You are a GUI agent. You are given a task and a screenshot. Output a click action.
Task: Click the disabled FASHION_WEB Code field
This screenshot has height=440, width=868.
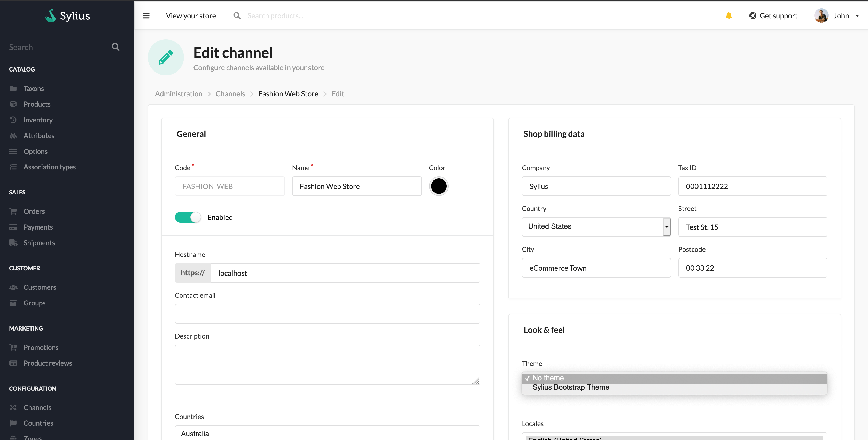pyautogui.click(x=229, y=186)
